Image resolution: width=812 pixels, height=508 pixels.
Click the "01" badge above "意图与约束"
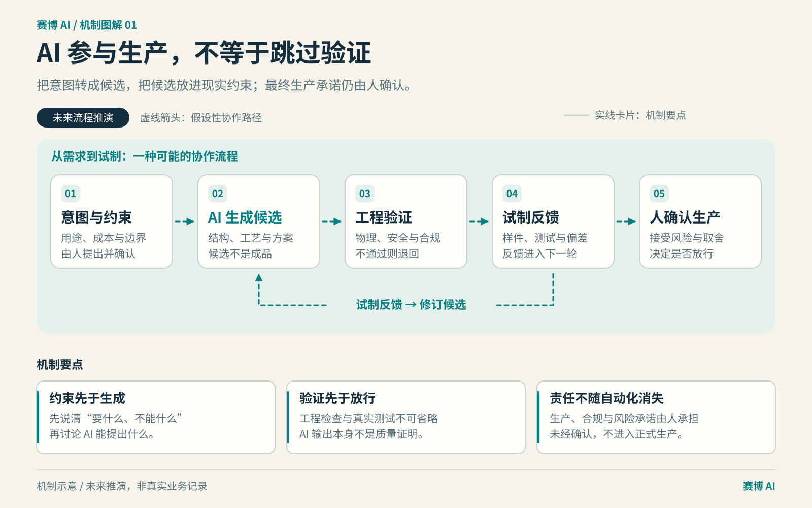coord(71,194)
